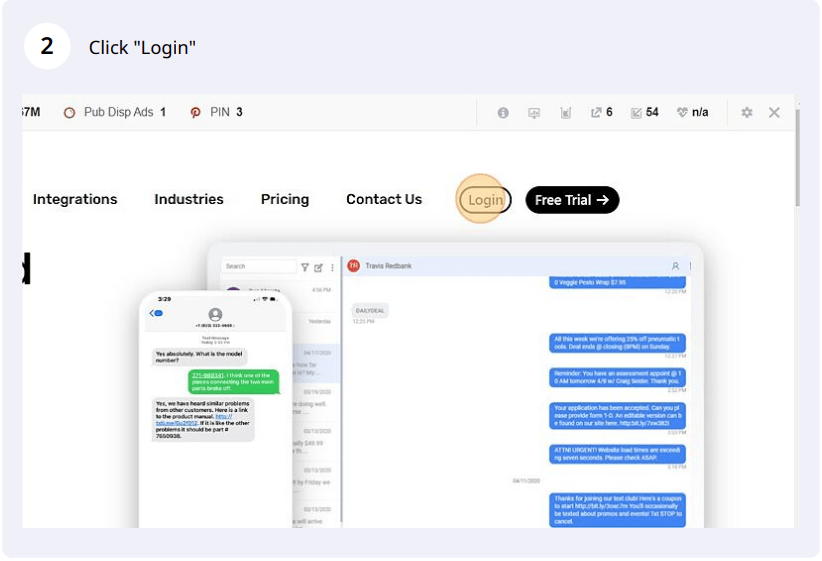Open the Industries menu
The width and height of the screenshot is (822, 561).
pos(189,199)
